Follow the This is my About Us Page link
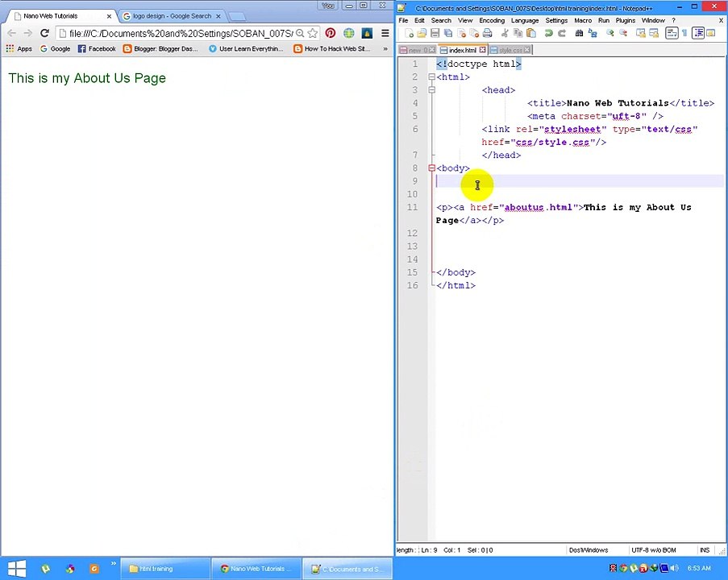The image size is (728, 580). [87, 78]
